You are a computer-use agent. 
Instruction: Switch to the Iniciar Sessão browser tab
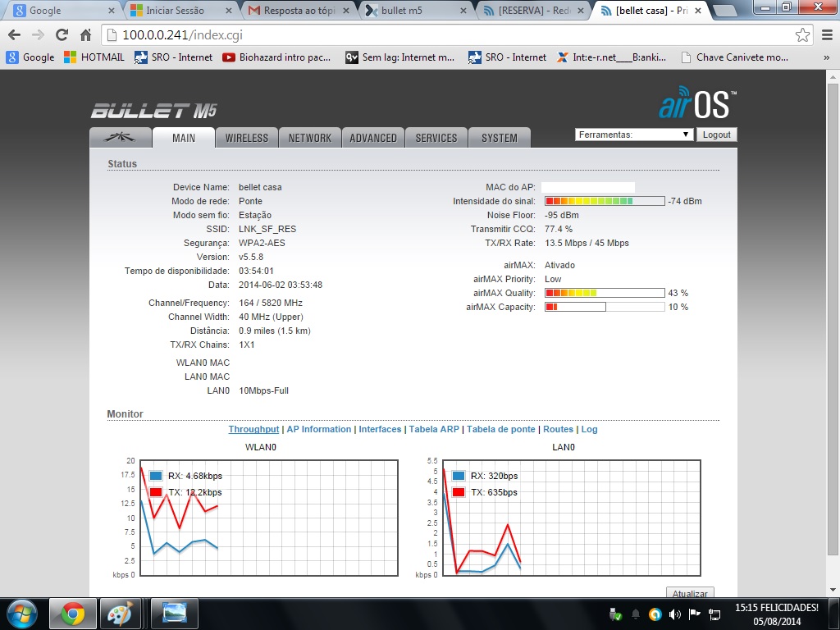pyautogui.click(x=181, y=11)
